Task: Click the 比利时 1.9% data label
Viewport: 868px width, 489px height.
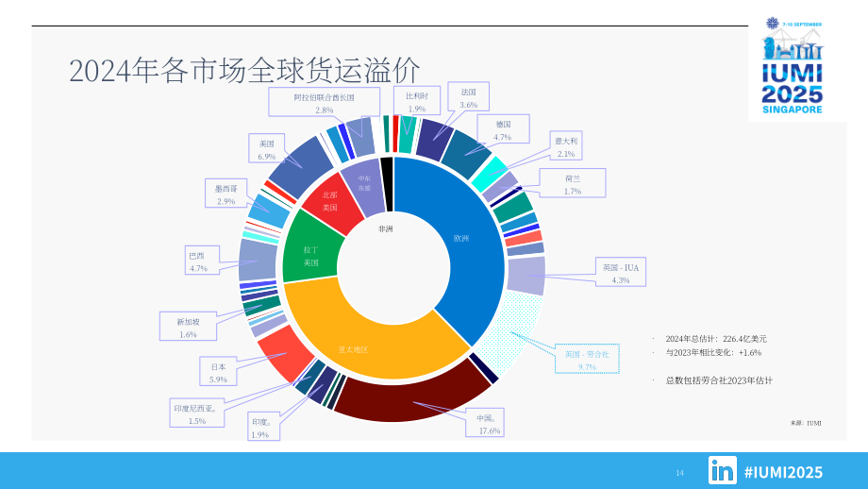Action: click(417, 101)
